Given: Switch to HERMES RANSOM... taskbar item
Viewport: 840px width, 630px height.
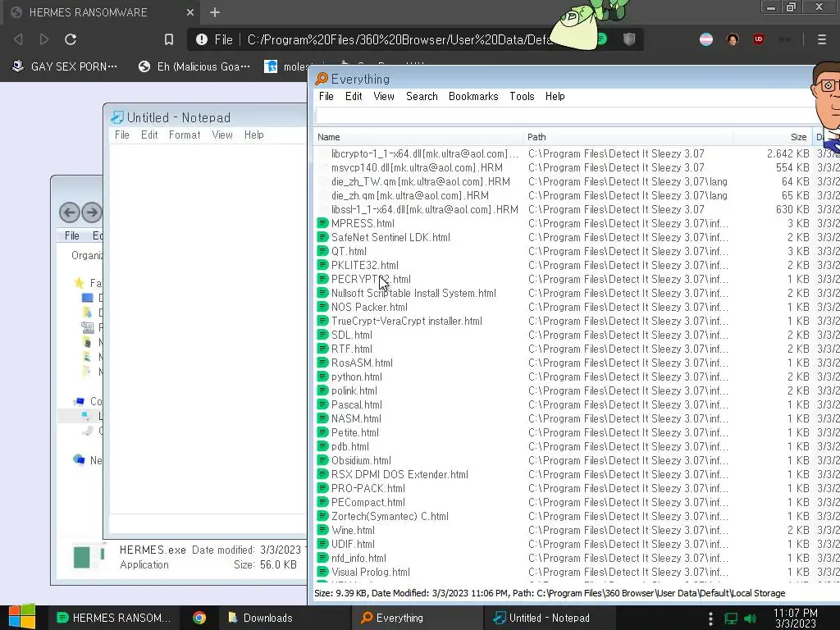Looking at the screenshot, I should click(x=113, y=618).
